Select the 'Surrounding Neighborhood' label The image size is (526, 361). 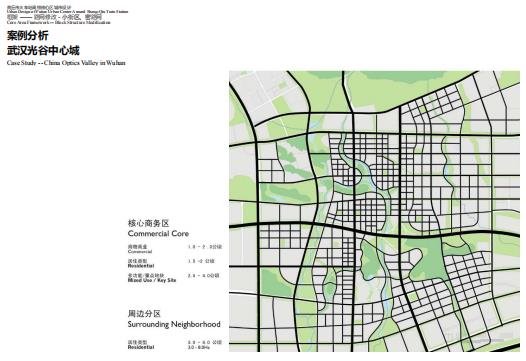coord(174,324)
